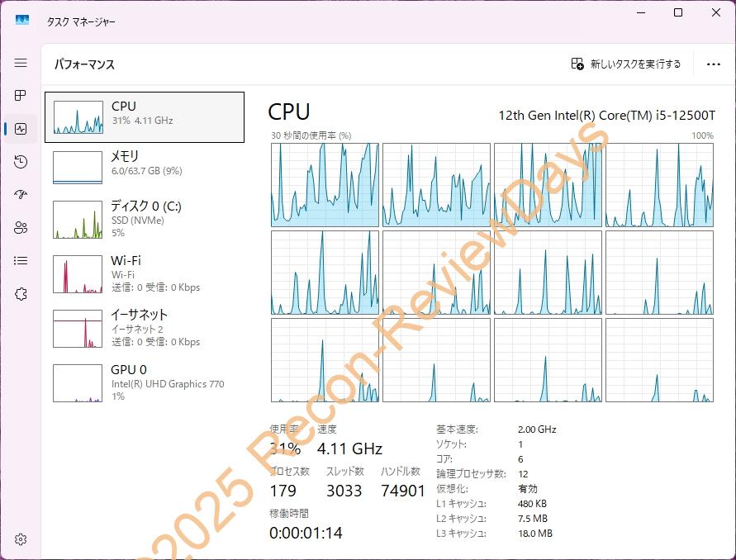
Task: Click the first logical processor graph
Action: point(325,184)
